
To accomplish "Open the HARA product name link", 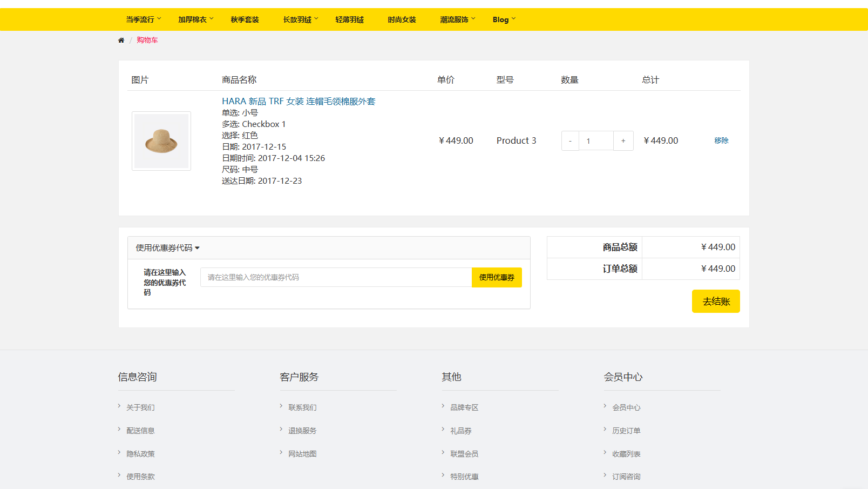I will pyautogui.click(x=299, y=101).
